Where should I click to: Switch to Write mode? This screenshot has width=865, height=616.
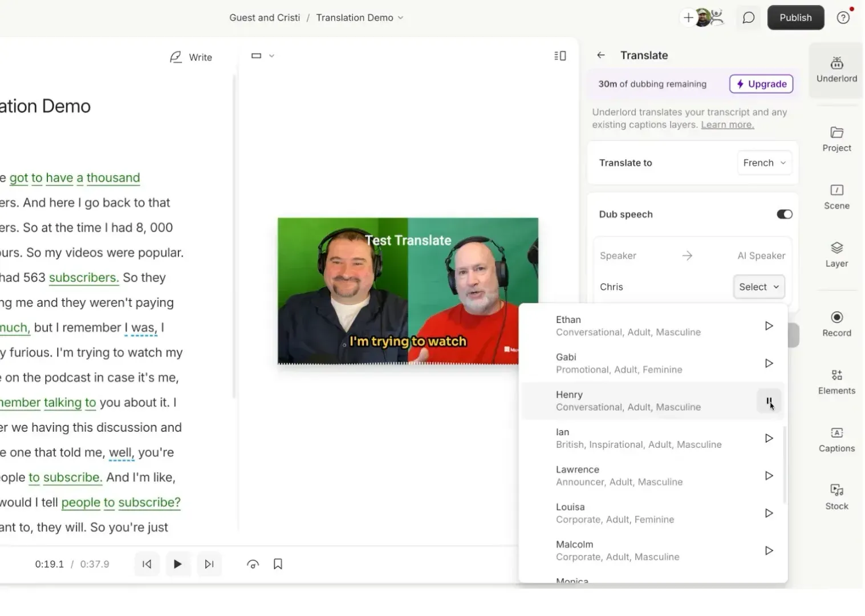click(192, 57)
